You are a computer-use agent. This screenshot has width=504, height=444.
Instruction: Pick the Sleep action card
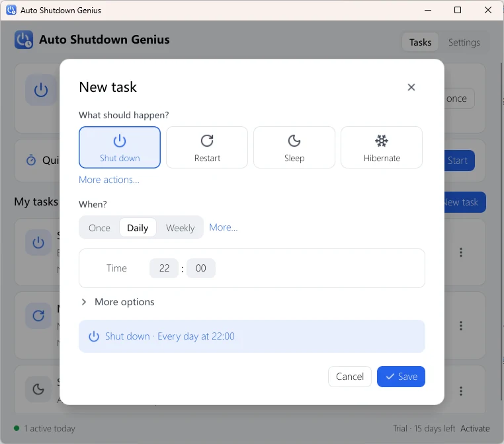tap(294, 147)
